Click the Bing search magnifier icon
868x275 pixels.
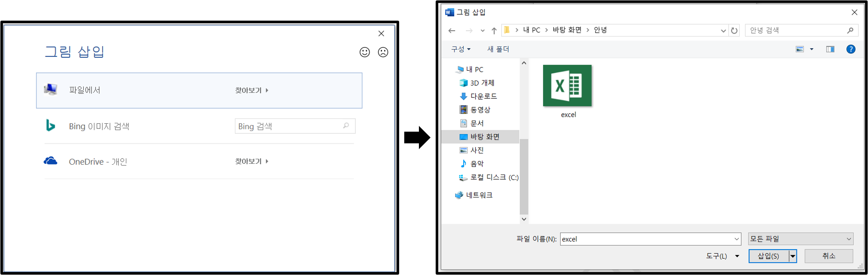(346, 126)
